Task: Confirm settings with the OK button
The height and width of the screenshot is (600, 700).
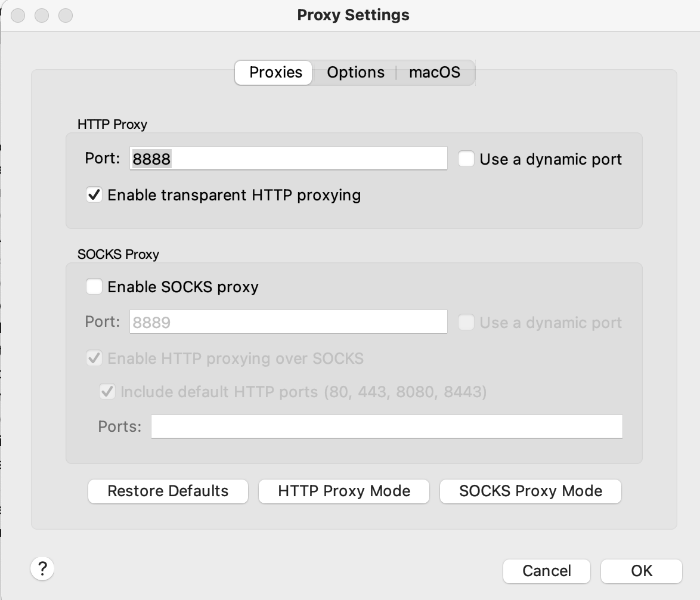Action: pyautogui.click(x=642, y=571)
